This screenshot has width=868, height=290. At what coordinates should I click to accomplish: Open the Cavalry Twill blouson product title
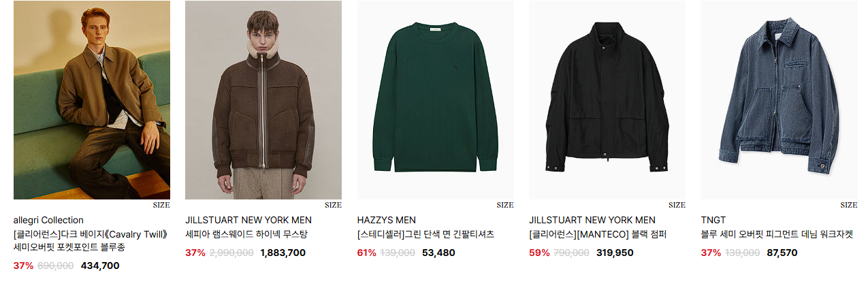click(x=91, y=241)
